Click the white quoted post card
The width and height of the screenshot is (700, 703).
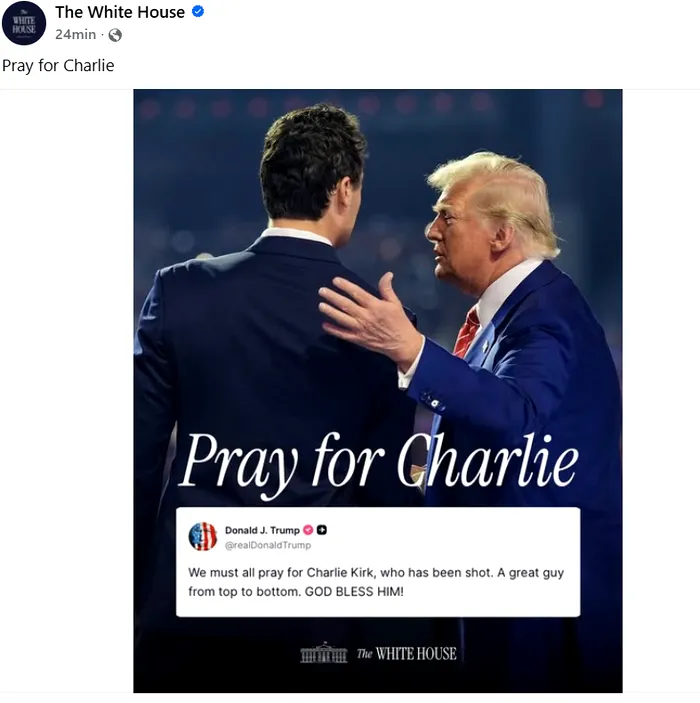[378, 562]
